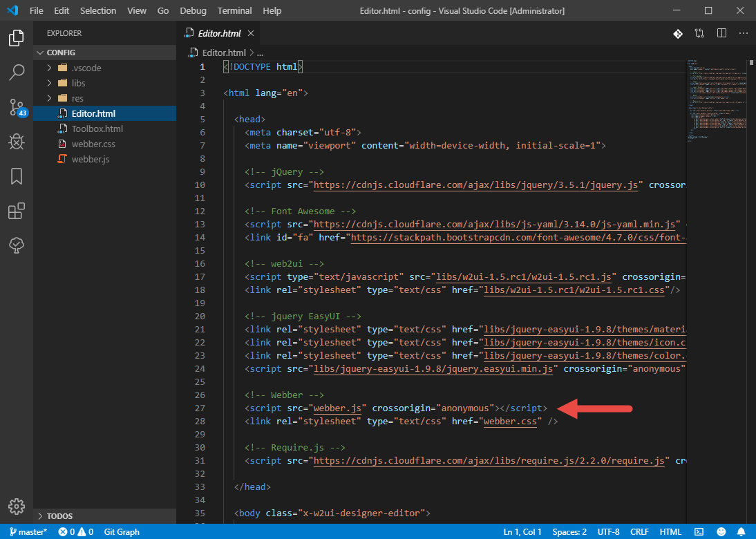Image resolution: width=756 pixels, height=539 pixels.
Task: Open webber.css in the explorer
Action: (x=104, y=144)
